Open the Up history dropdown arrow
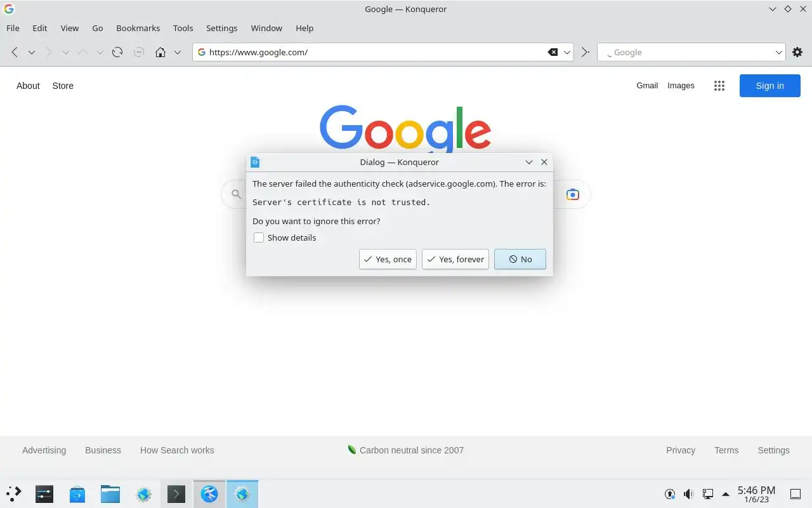 coord(100,52)
